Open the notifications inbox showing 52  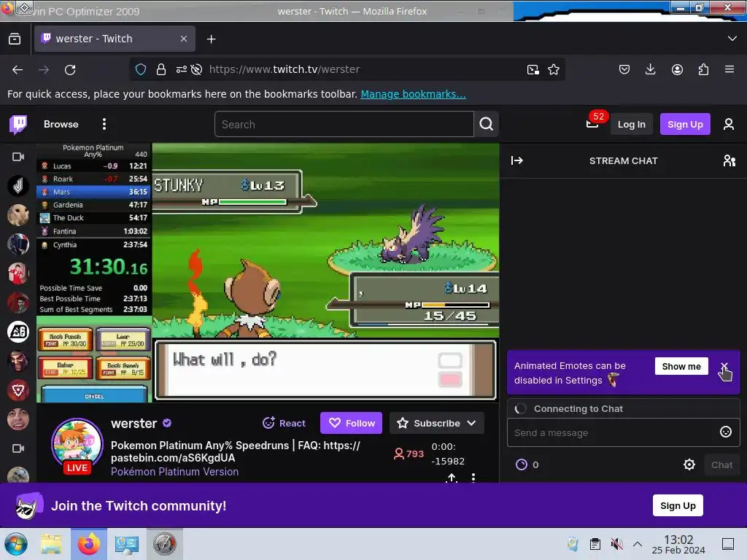click(592, 124)
